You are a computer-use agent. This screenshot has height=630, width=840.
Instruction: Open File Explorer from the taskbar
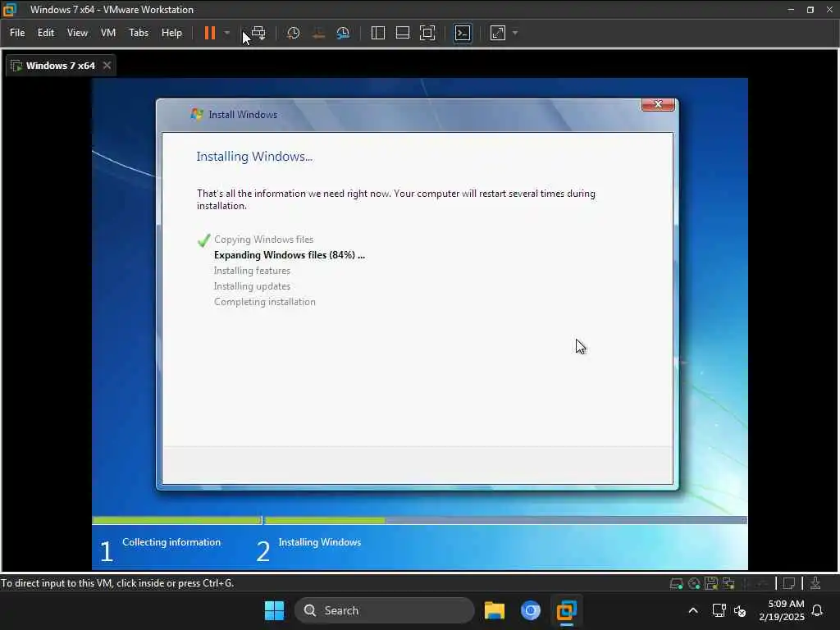495,610
